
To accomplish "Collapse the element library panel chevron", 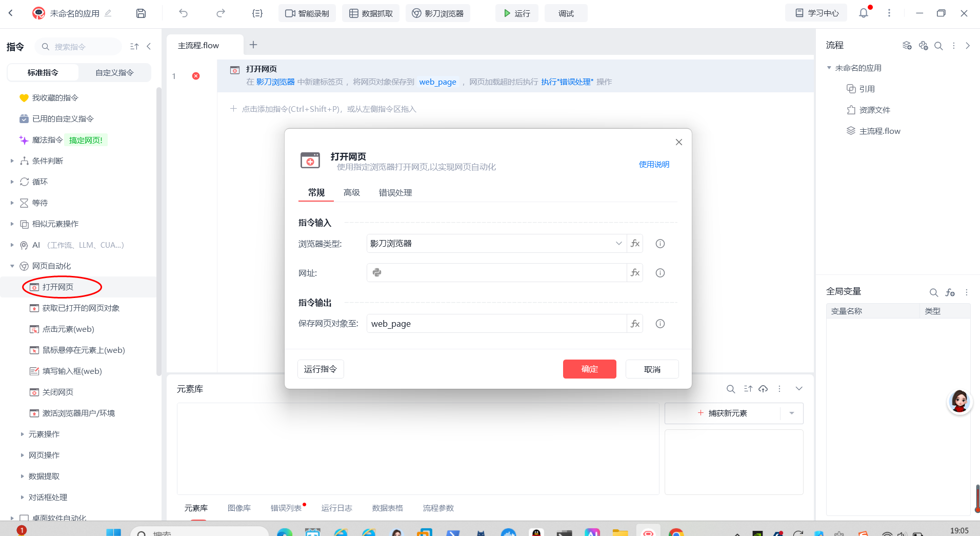I will coord(799,389).
